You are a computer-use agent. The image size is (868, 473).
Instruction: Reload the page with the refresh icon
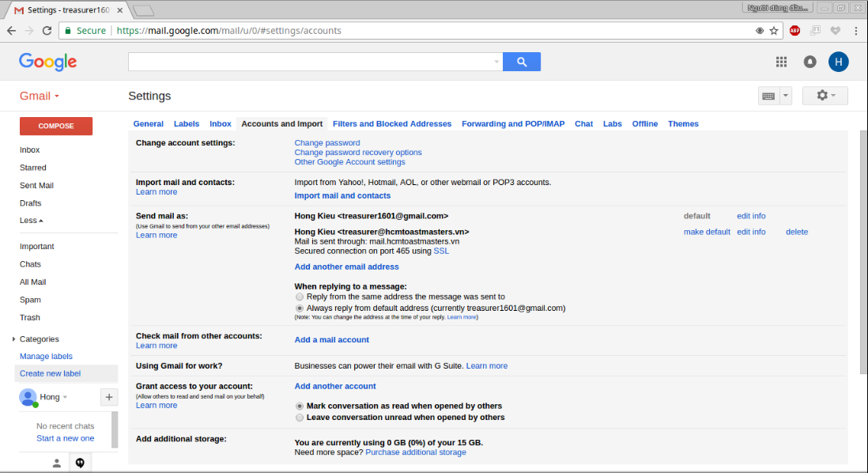(47, 31)
